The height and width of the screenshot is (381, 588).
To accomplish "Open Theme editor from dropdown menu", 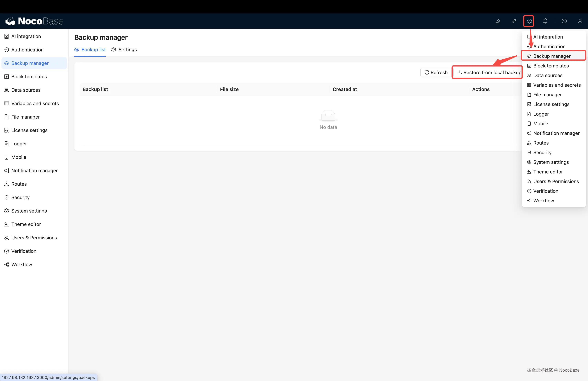I will (x=548, y=172).
